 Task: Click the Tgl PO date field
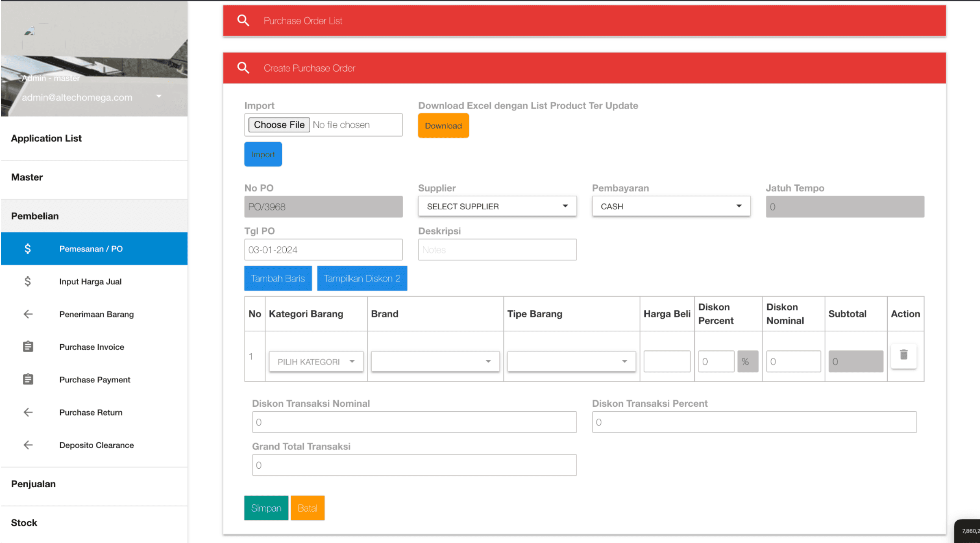[323, 250]
